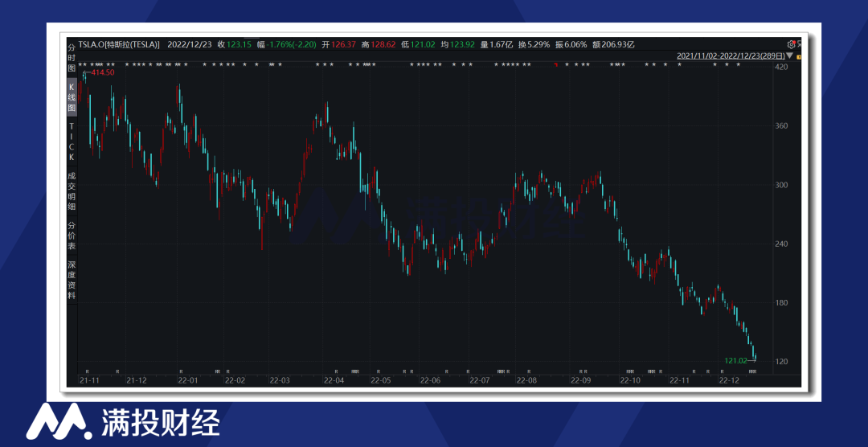Click the first star marker at chart top-left
This screenshot has height=447, width=868.
point(80,64)
